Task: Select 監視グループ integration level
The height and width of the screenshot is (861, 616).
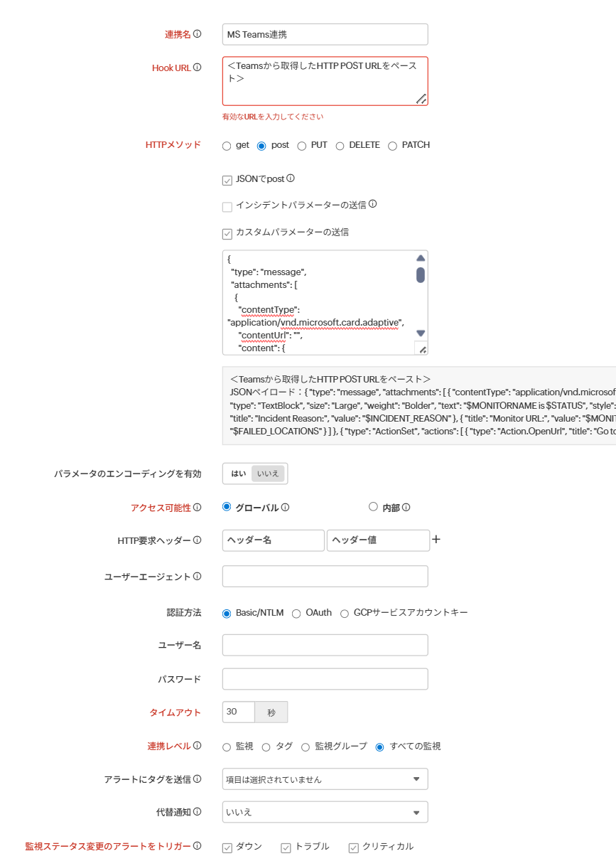Action: [x=306, y=747]
